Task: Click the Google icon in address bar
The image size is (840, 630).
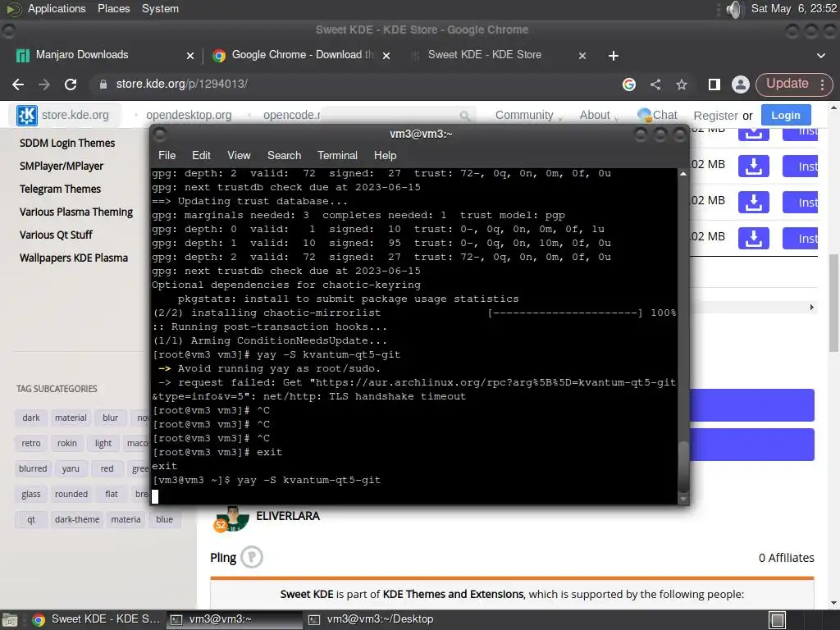Action: [x=629, y=84]
